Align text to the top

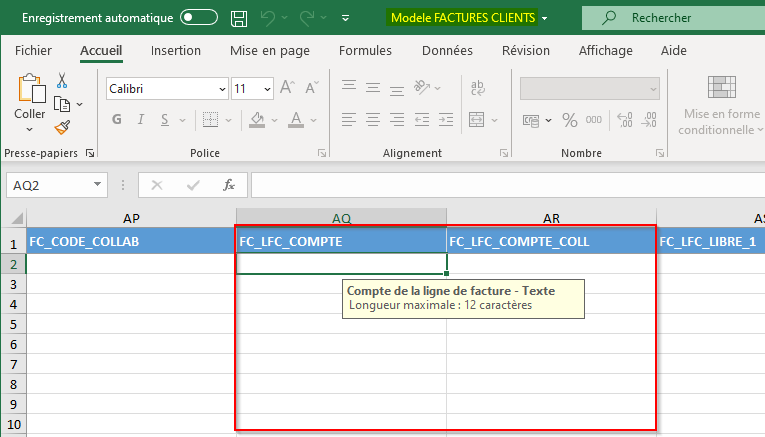[349, 86]
